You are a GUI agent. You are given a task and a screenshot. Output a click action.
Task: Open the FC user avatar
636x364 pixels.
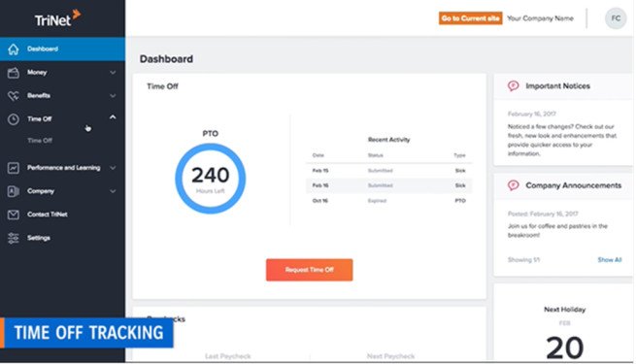(x=616, y=18)
